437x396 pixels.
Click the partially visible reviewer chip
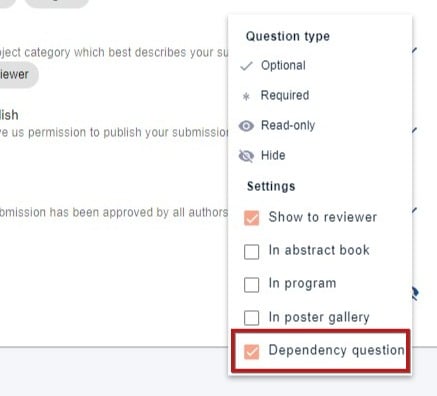tap(17, 74)
